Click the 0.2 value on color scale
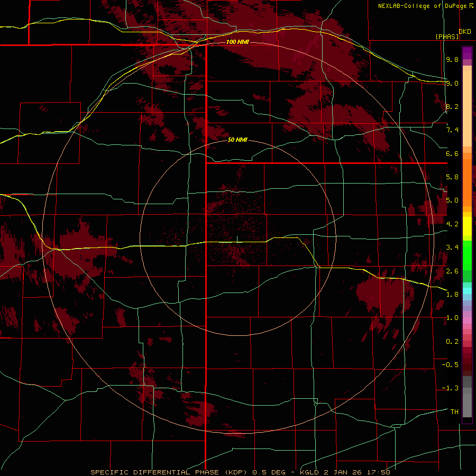The width and height of the screenshot is (476, 476). (x=452, y=342)
